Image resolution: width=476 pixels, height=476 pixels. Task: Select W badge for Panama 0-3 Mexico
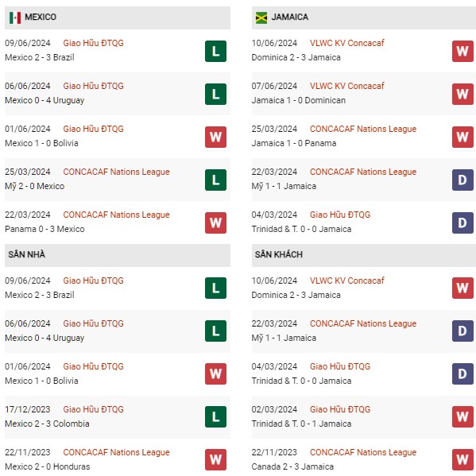215,223
